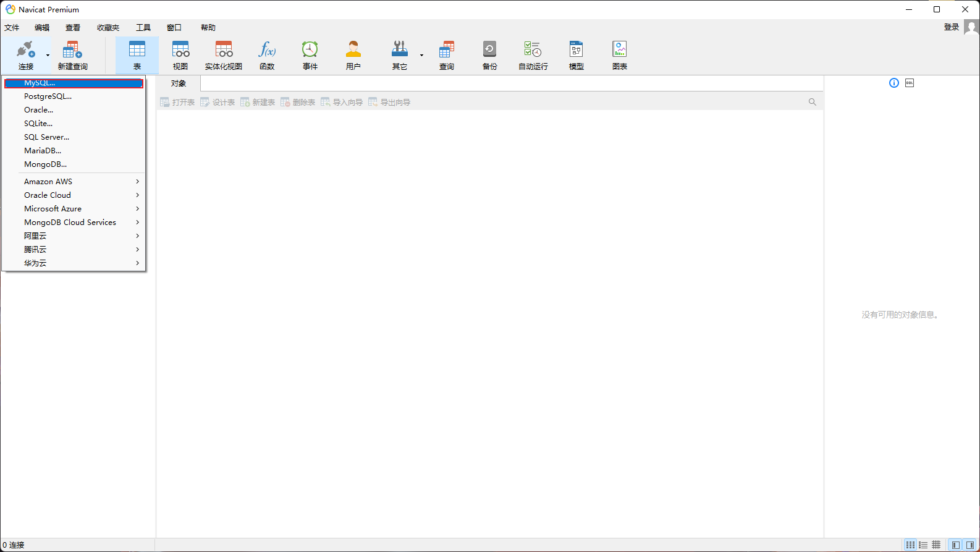This screenshot has width=980, height=552.
Task: Click the 其它 (Others) tools icon
Action: 400,55
